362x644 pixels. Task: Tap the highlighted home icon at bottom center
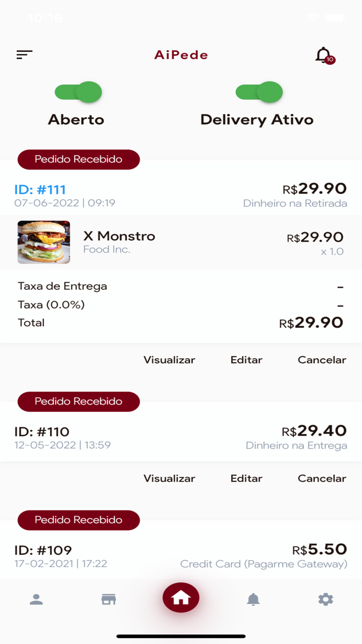[x=181, y=598]
